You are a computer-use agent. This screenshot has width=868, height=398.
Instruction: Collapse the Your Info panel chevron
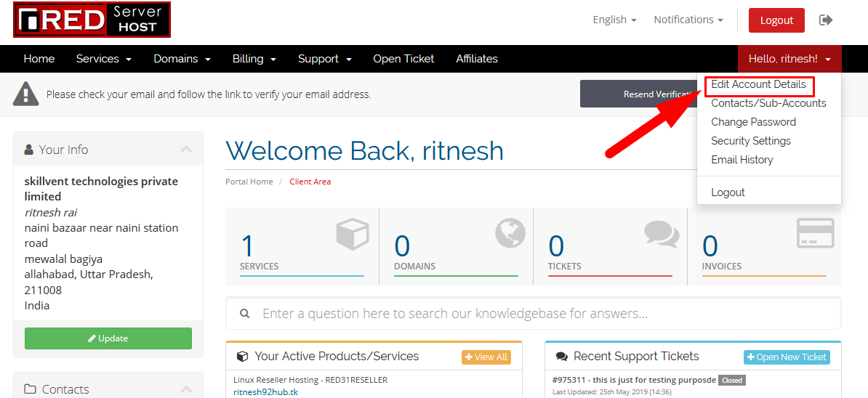click(x=186, y=150)
